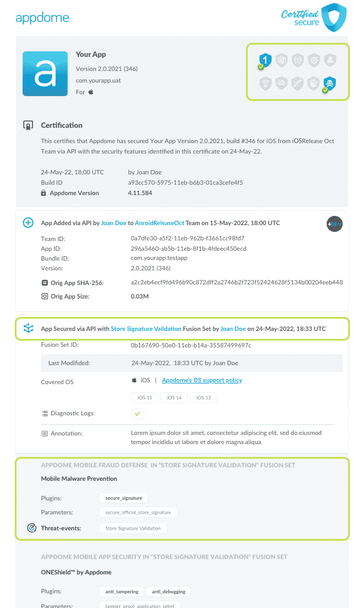
Task: Click the appdome logo
Action: [42, 18]
